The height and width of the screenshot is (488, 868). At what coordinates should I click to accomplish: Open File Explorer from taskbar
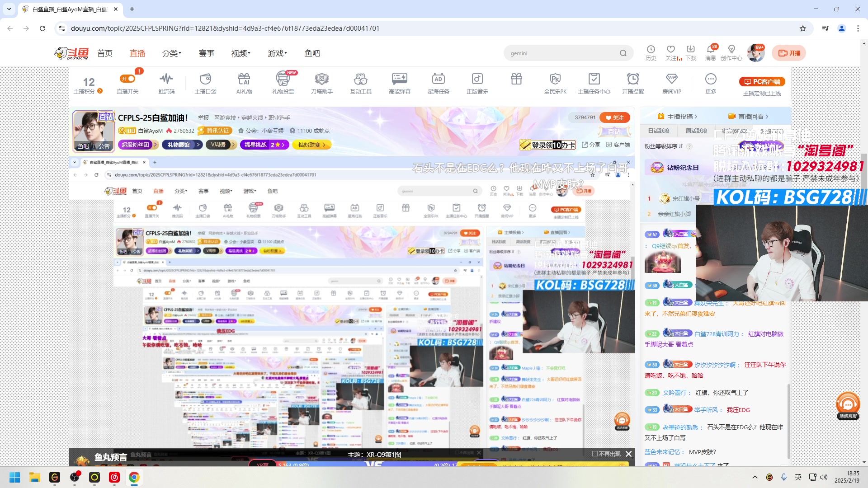click(x=35, y=477)
